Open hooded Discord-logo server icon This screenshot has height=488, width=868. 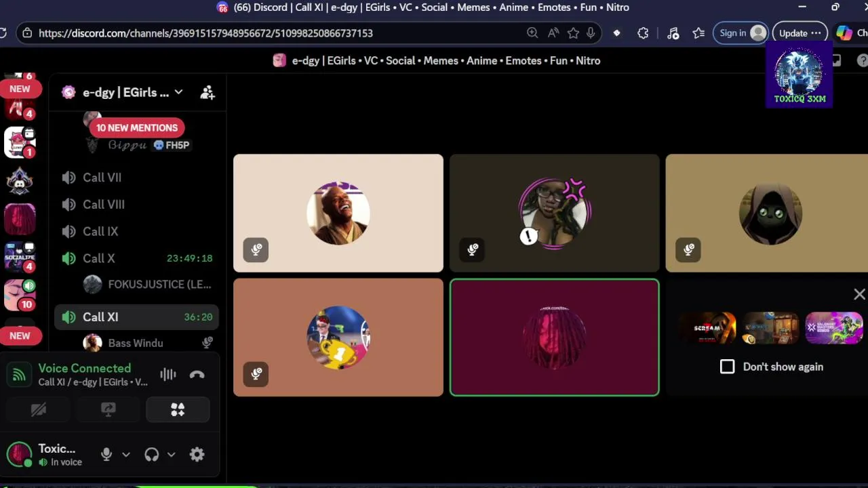tap(20, 181)
